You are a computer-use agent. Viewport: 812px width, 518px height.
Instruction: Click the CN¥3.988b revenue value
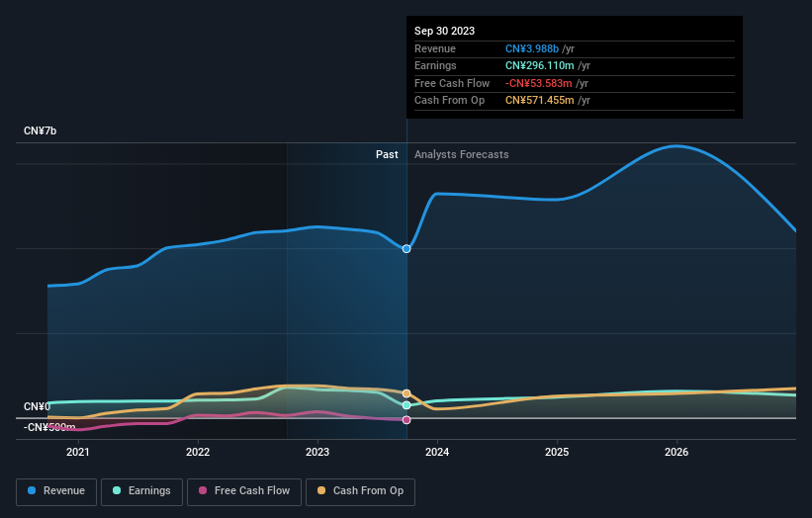(532, 48)
